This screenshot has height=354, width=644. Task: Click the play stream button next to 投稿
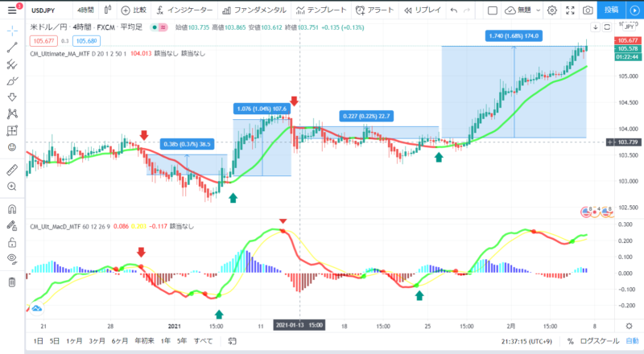(x=634, y=10)
